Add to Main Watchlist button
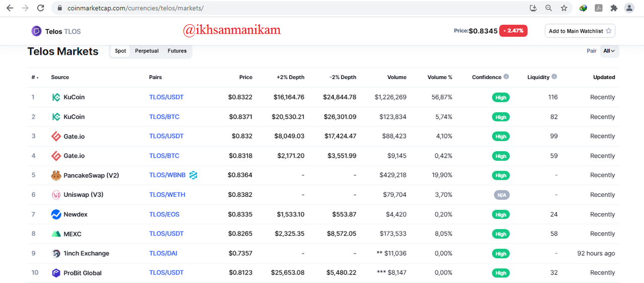 point(580,31)
